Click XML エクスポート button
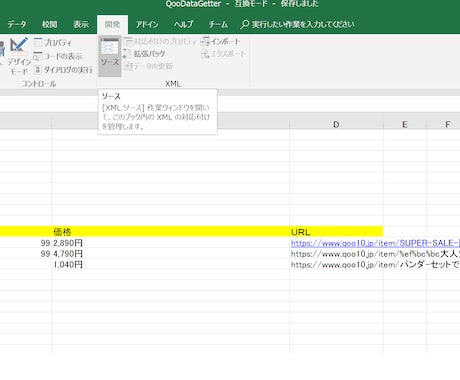The width and height of the screenshot is (460, 380). click(x=223, y=54)
